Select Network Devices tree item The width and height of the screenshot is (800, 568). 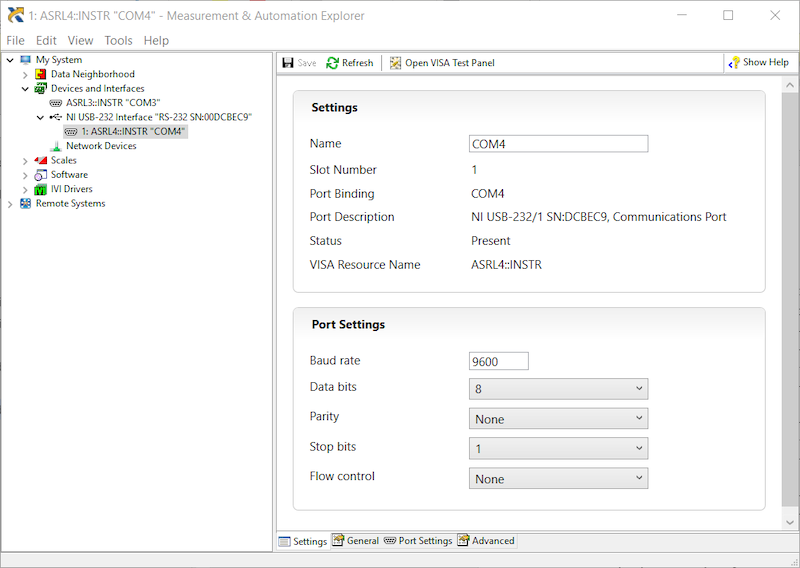tap(101, 146)
